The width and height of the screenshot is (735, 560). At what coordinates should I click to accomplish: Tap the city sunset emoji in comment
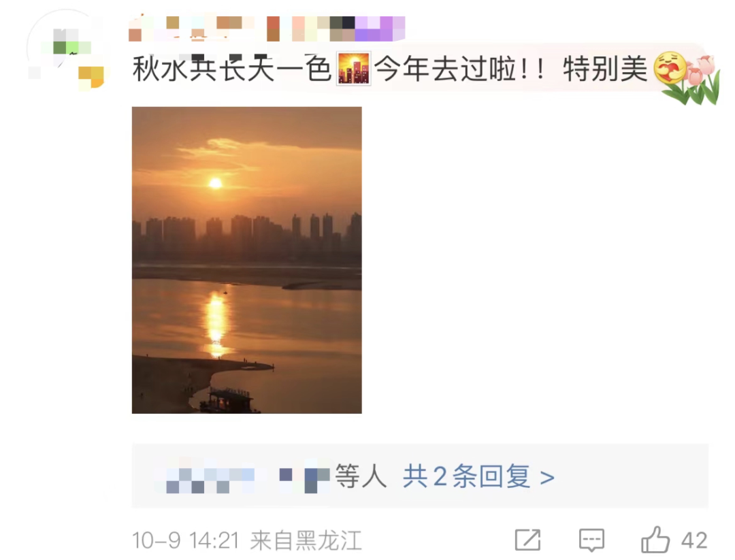pyautogui.click(x=354, y=69)
